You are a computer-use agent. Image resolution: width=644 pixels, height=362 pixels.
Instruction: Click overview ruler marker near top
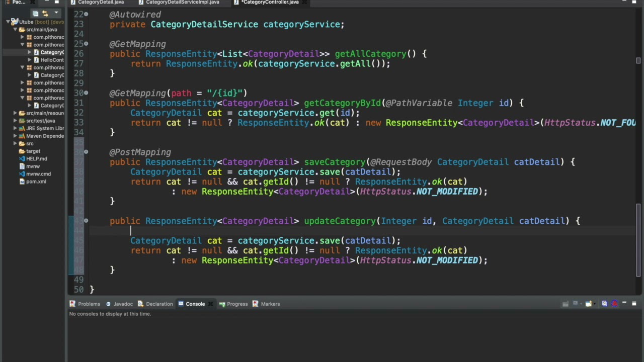click(x=638, y=61)
